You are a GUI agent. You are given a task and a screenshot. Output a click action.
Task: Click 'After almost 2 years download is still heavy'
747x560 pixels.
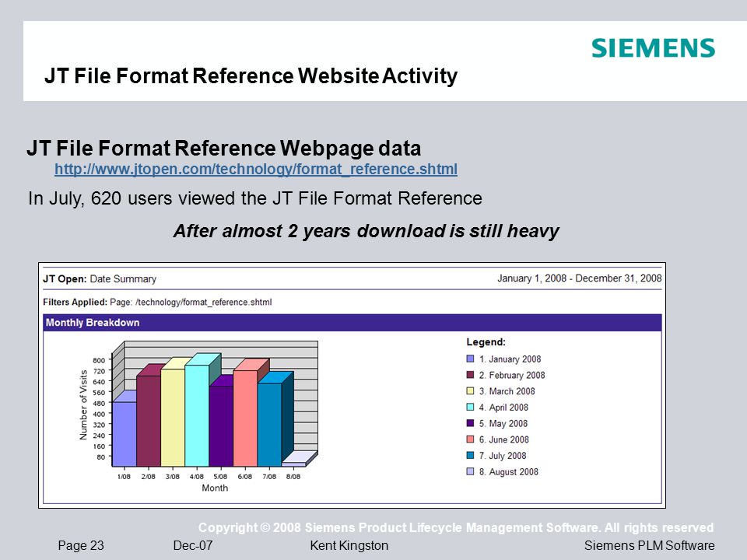pos(366,231)
